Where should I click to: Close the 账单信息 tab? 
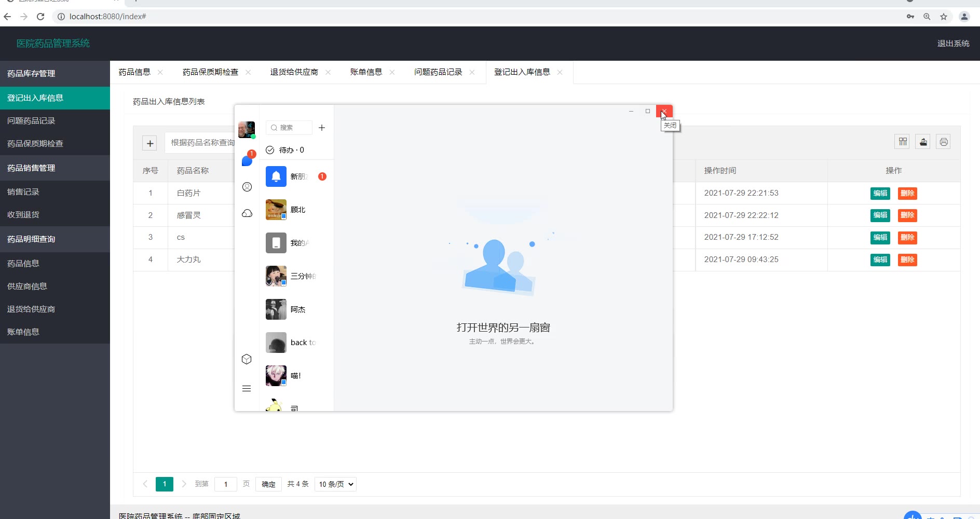(392, 72)
